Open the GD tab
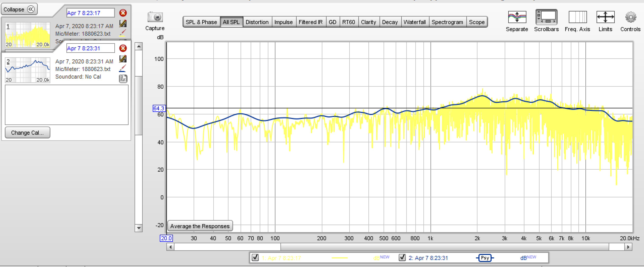The height and width of the screenshot is (267, 644). pyautogui.click(x=332, y=22)
